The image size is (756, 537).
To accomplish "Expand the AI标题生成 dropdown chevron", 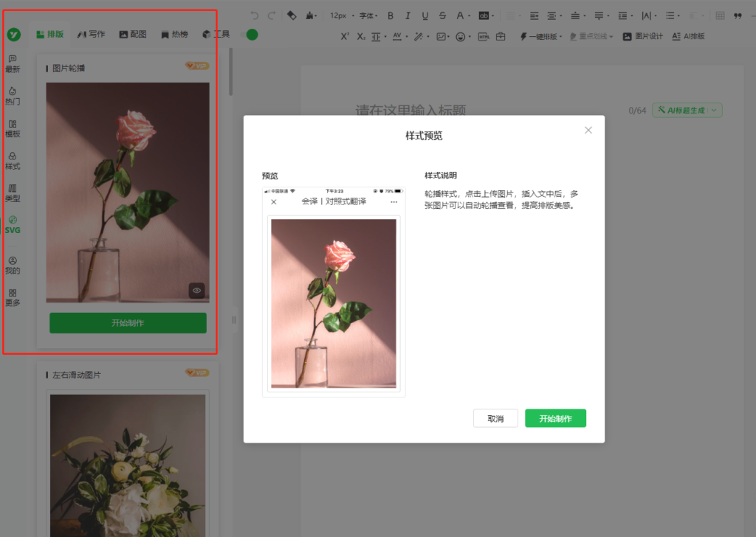I will click(714, 111).
